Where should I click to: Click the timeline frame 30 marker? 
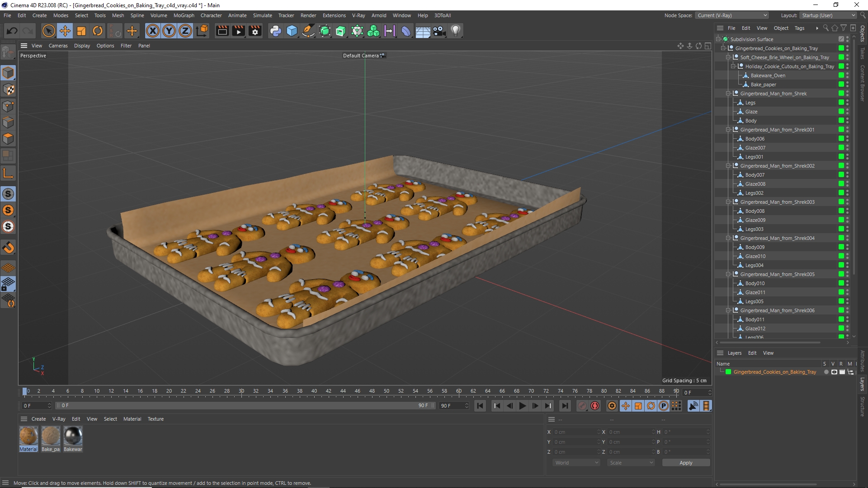tap(241, 391)
